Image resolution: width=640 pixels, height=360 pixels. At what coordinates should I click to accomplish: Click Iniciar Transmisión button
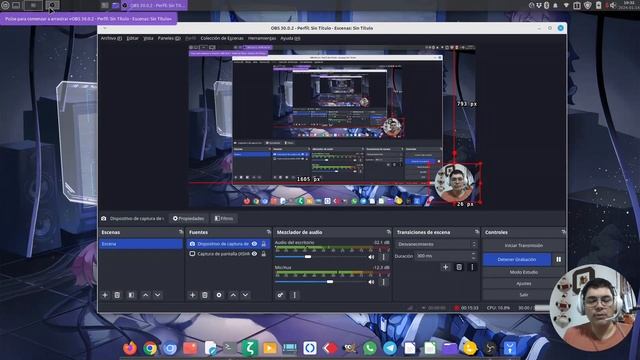coord(523,246)
